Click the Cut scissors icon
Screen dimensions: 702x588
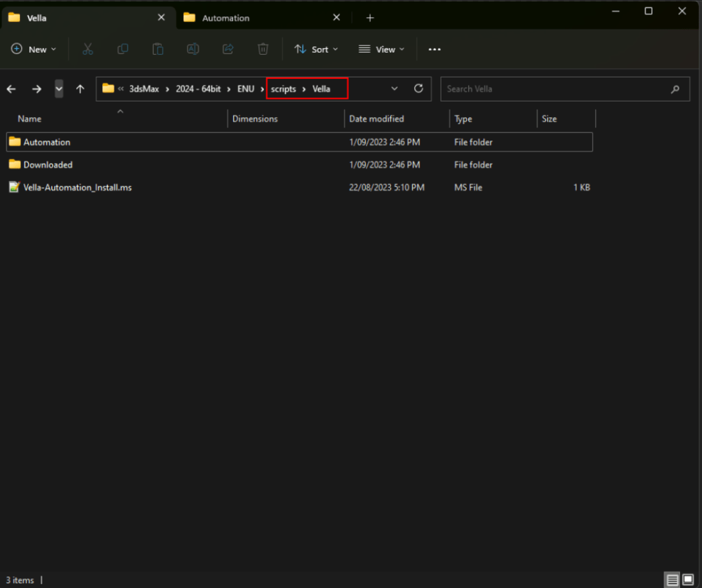(x=88, y=49)
